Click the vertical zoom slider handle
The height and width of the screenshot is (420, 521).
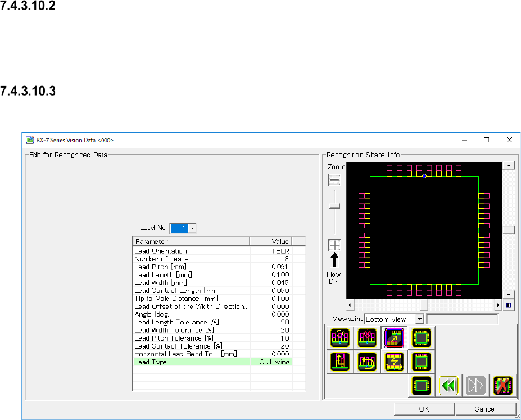click(x=335, y=206)
